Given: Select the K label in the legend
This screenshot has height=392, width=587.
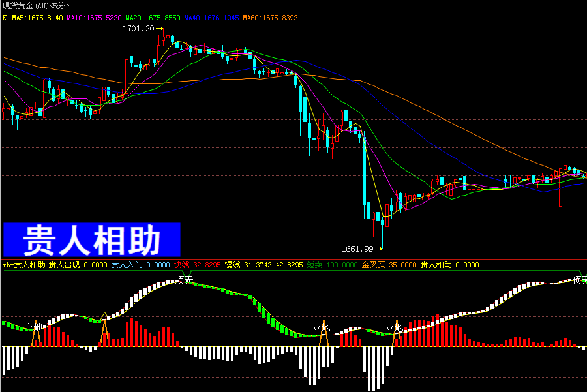Looking at the screenshot, I should click(x=5, y=18).
